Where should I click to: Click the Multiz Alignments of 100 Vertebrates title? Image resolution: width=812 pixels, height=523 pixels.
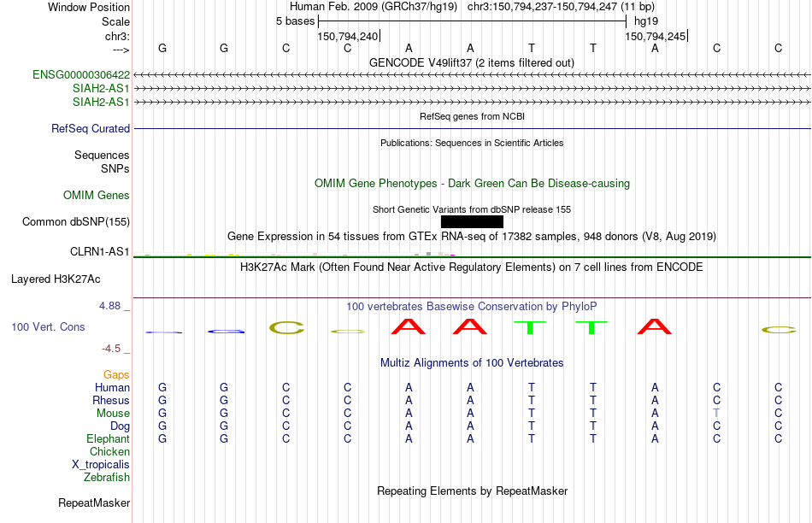click(472, 362)
